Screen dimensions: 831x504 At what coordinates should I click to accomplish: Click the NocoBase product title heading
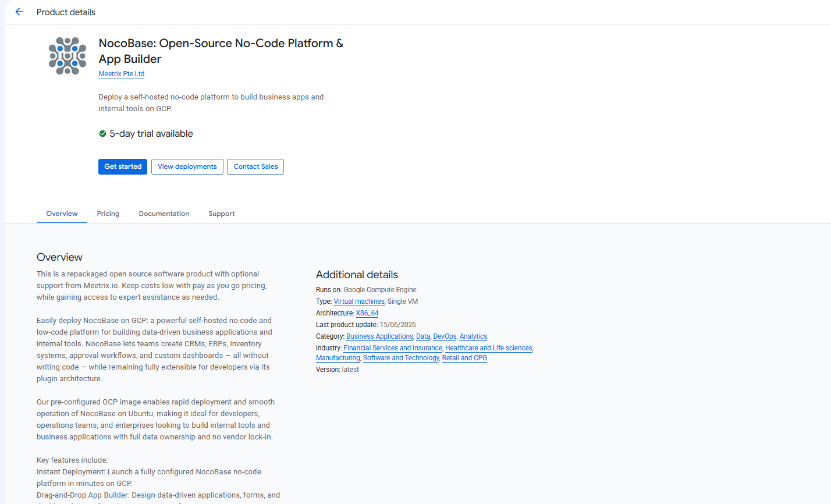click(x=221, y=51)
